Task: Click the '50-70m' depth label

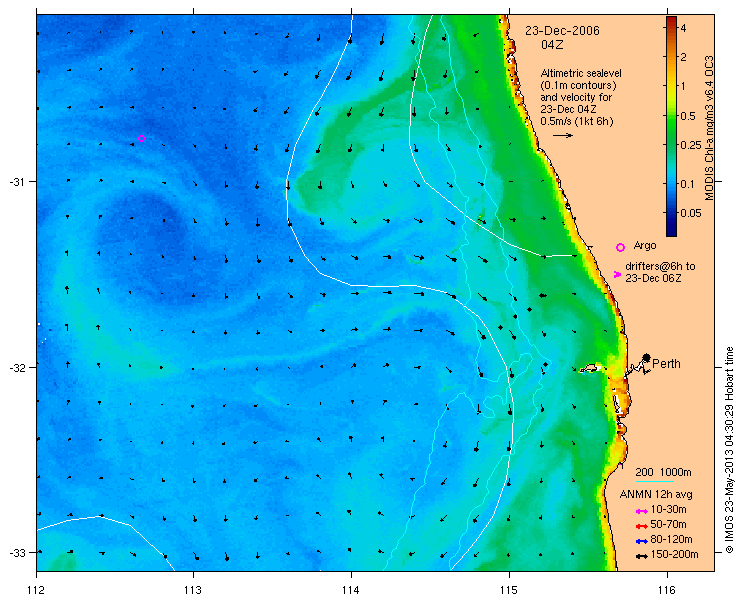Action: pos(668,525)
